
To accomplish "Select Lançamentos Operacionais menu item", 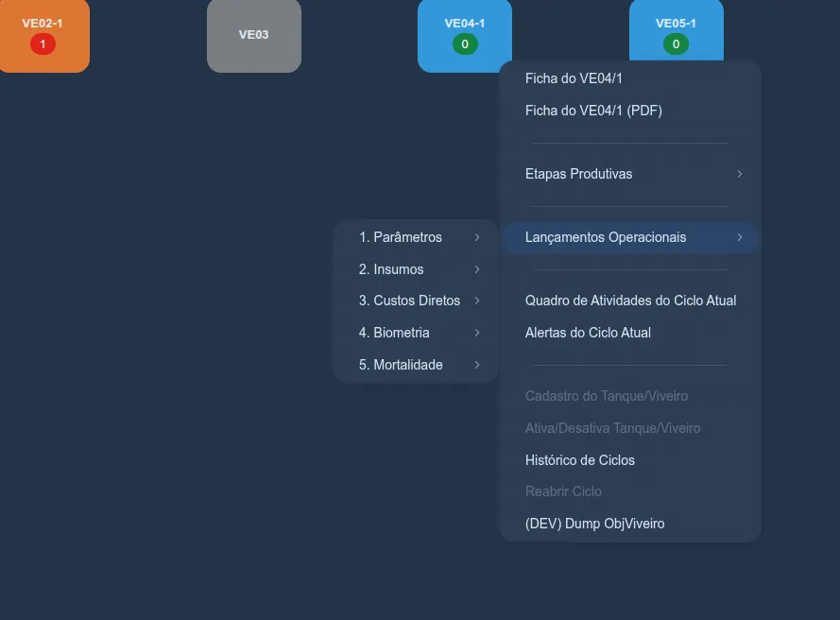I will [630, 237].
